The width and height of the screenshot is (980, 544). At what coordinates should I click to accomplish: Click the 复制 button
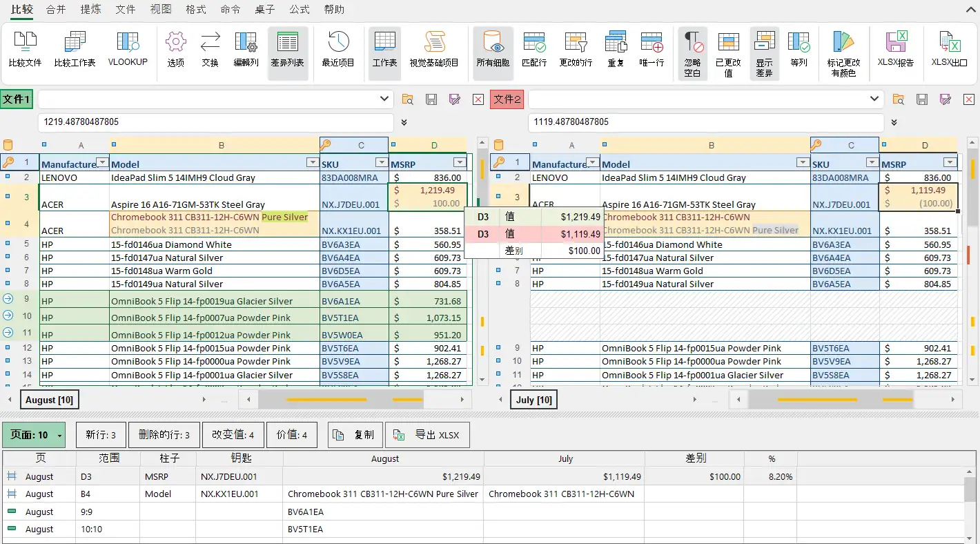(x=355, y=435)
